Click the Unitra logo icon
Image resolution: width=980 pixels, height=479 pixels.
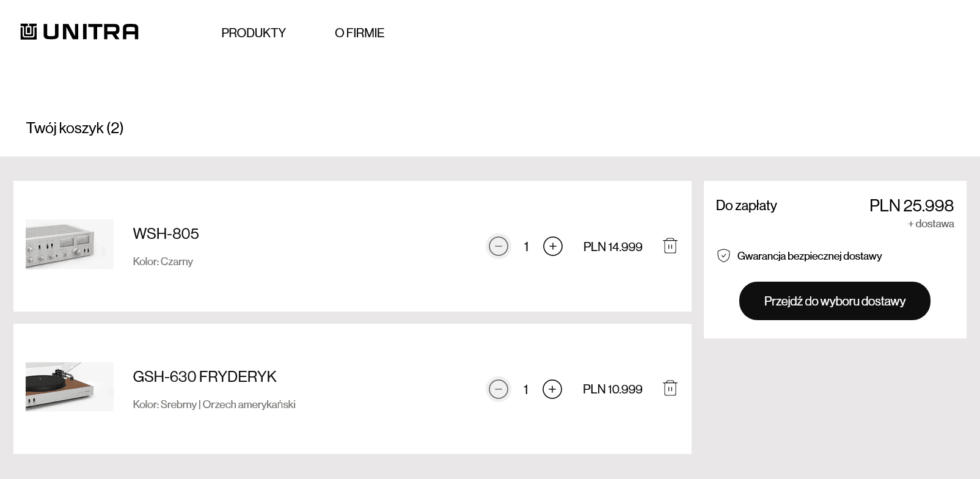tap(29, 32)
